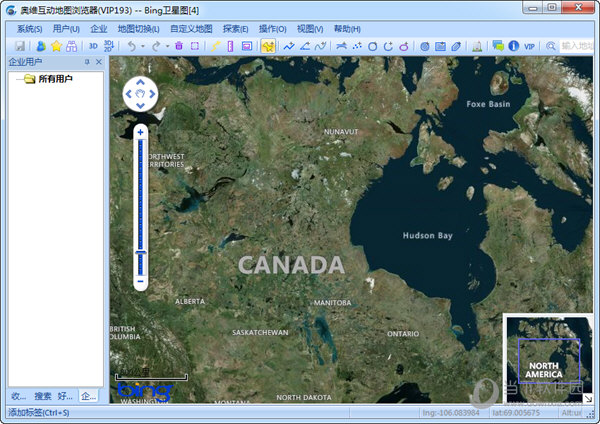Click the binoculars search icon

71,46
